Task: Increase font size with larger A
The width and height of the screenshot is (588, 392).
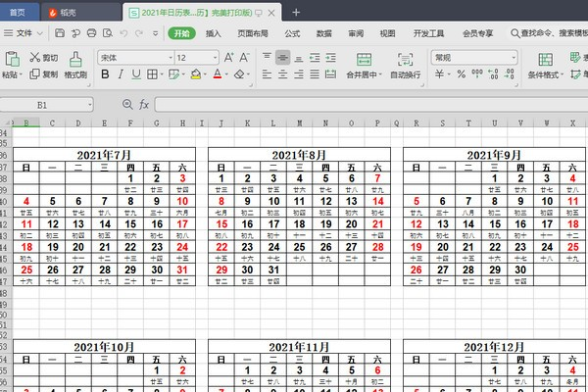Action: [228, 58]
